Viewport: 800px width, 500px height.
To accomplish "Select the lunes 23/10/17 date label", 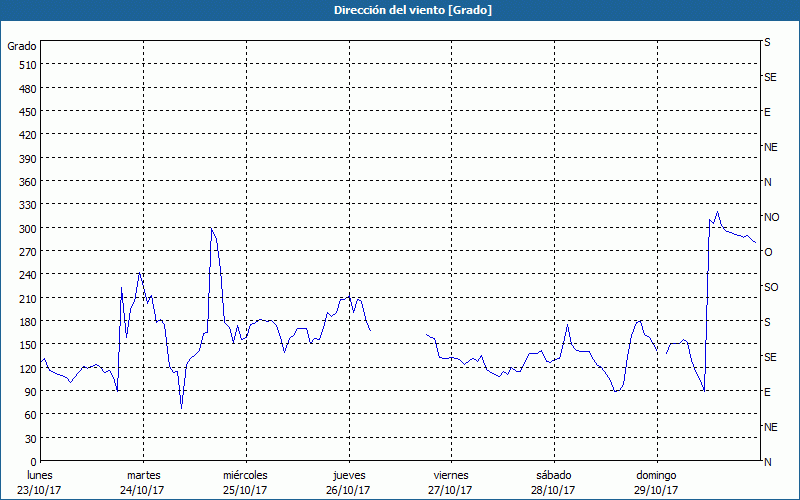I will 40,482.
